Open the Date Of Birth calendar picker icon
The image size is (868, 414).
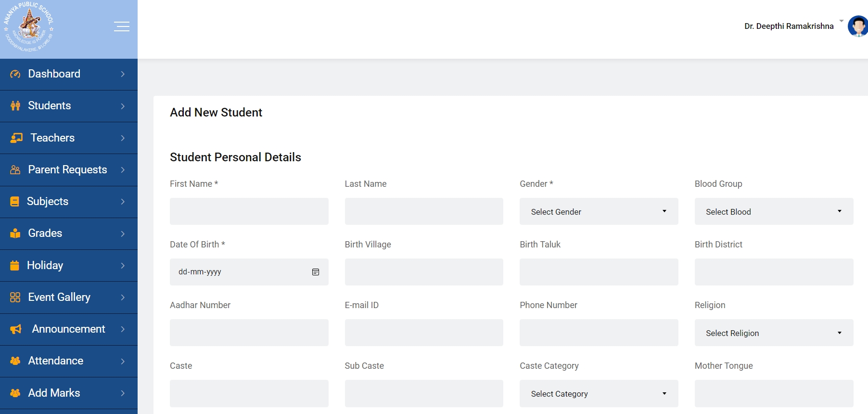coord(316,272)
